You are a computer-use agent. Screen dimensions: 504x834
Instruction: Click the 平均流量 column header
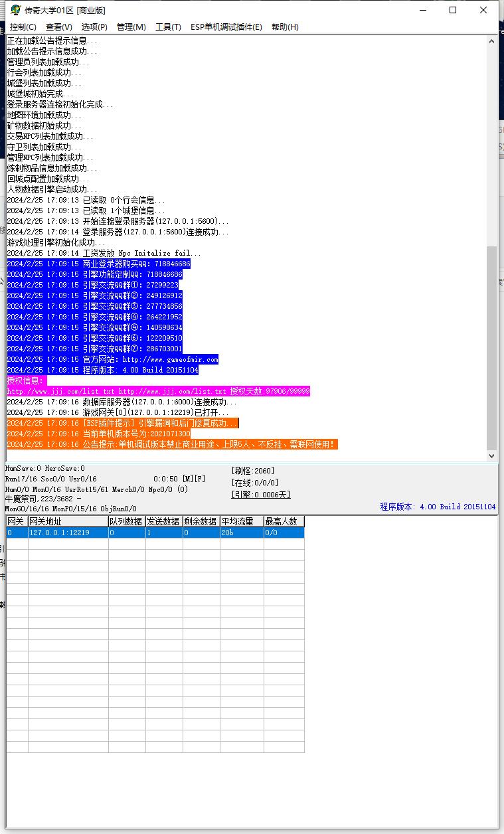pyautogui.click(x=242, y=522)
